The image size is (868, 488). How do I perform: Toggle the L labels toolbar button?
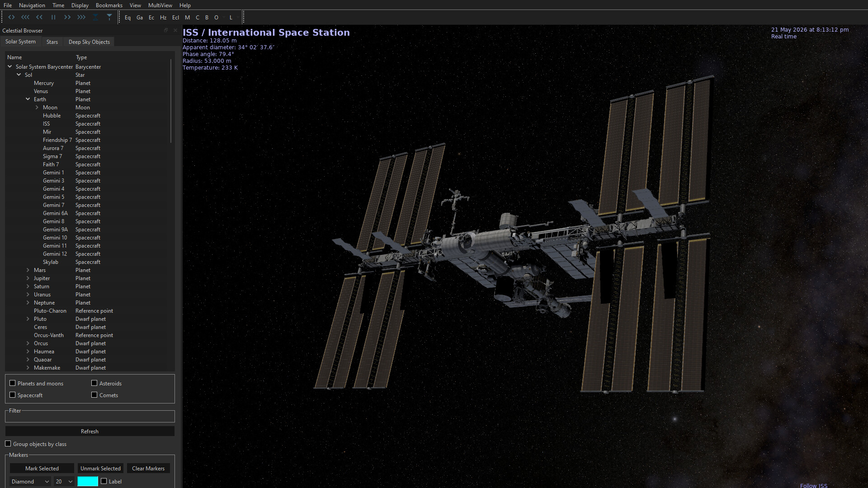click(x=231, y=18)
